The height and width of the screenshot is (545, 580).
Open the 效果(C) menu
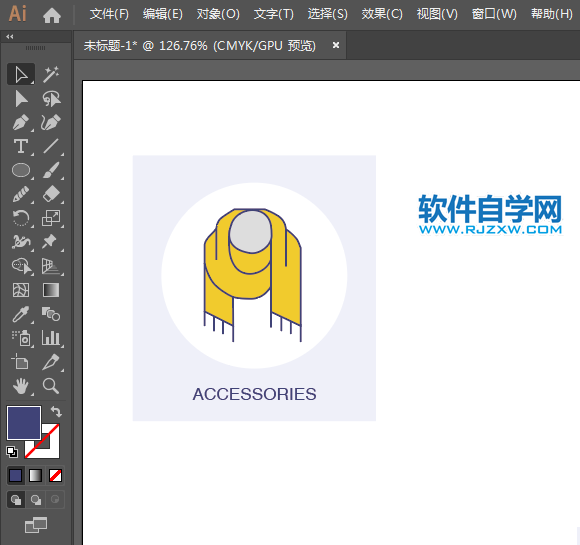(382, 14)
